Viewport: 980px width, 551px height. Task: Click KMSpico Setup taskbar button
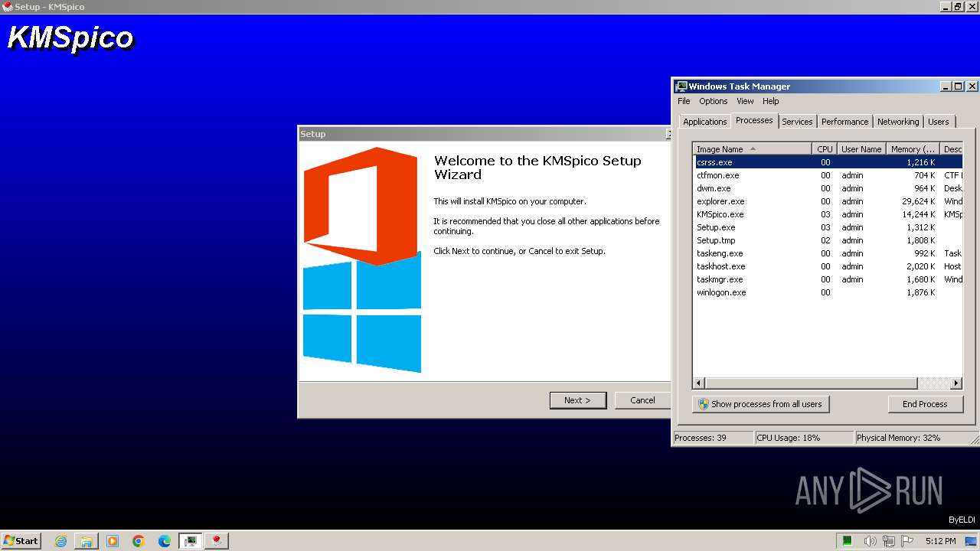[x=217, y=541]
